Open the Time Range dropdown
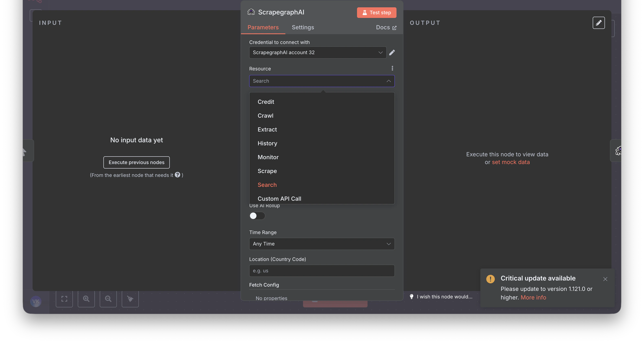 [x=322, y=244]
